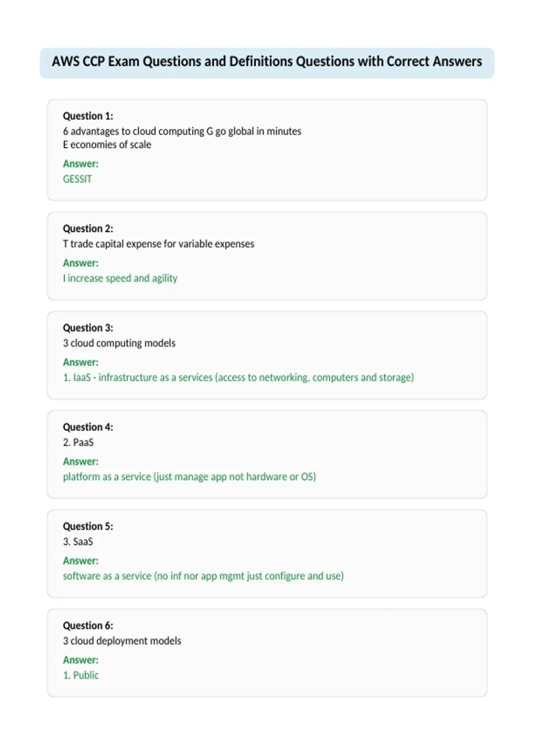Screen dimensions: 534x756
Task: Select the Question 1 heading
Action: click(x=88, y=116)
